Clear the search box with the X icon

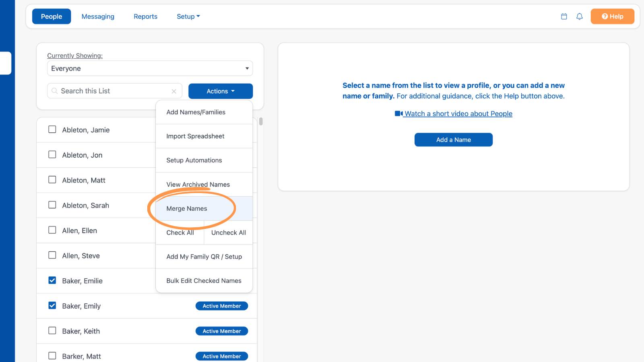174,91
